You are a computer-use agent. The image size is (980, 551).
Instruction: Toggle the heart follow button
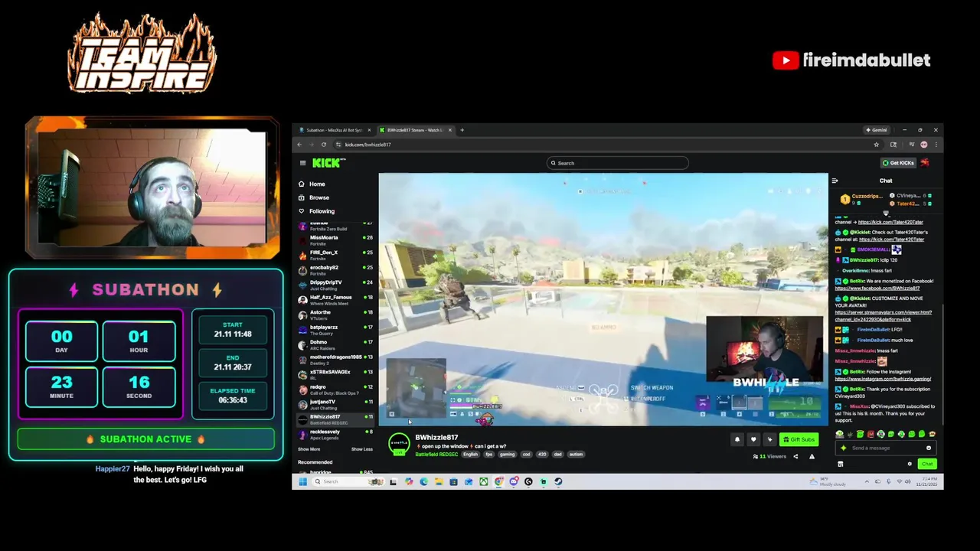[x=753, y=439]
